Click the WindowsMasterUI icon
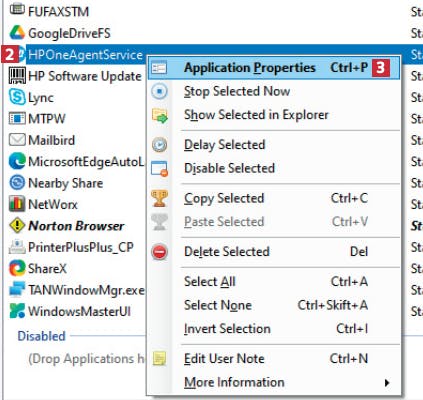 pyautogui.click(x=17, y=311)
